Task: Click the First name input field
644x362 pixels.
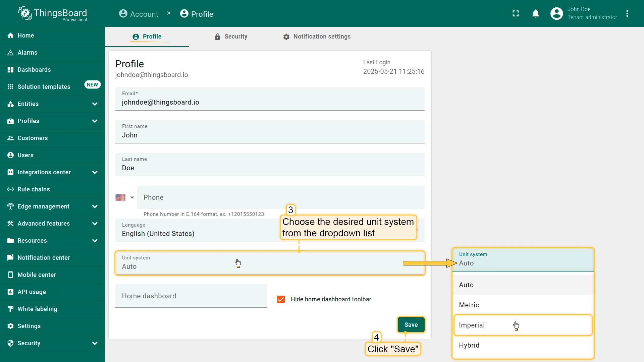Action: click(x=270, y=135)
